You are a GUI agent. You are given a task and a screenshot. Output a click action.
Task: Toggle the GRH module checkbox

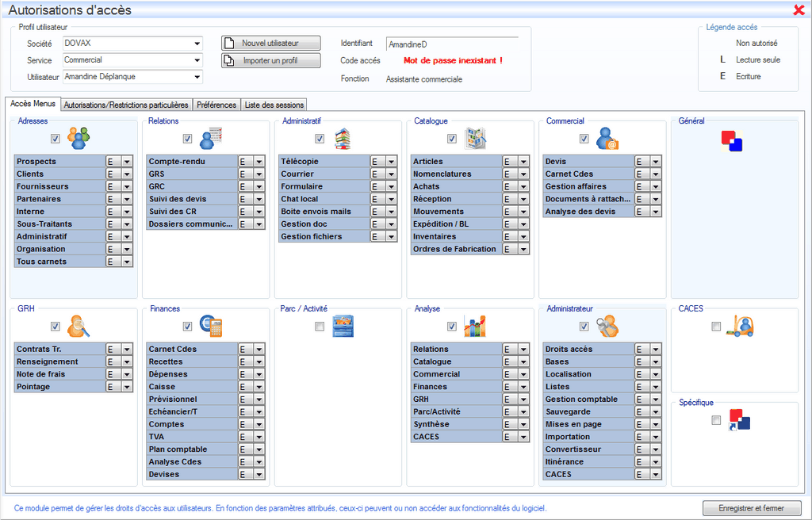click(x=56, y=327)
